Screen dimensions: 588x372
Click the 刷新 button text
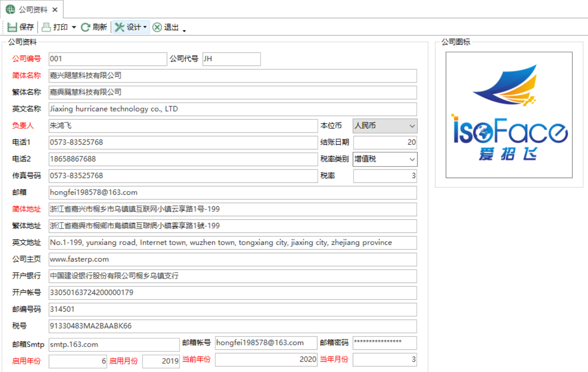[x=100, y=27]
